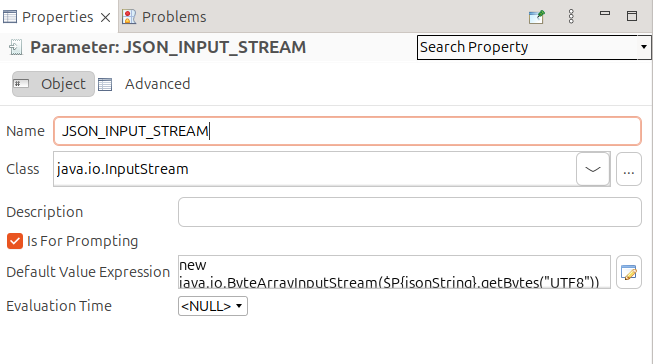
Task: Click the Advanced section table icon
Action: tap(105, 84)
